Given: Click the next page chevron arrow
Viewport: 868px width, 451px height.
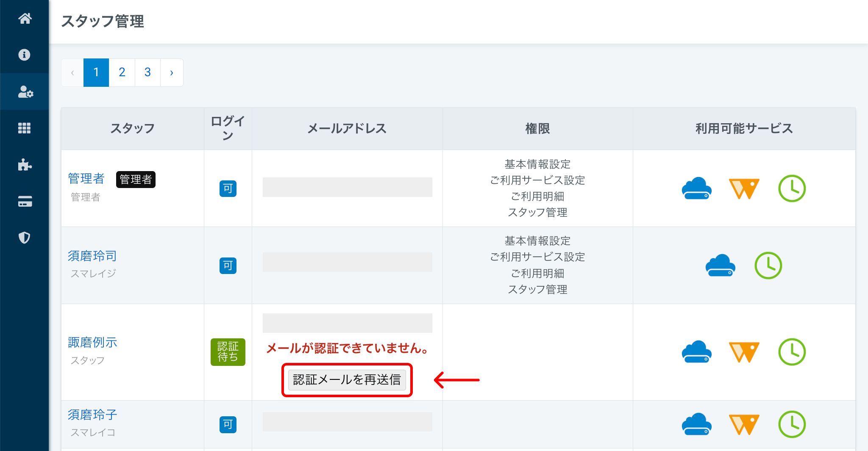Looking at the screenshot, I should [x=172, y=72].
